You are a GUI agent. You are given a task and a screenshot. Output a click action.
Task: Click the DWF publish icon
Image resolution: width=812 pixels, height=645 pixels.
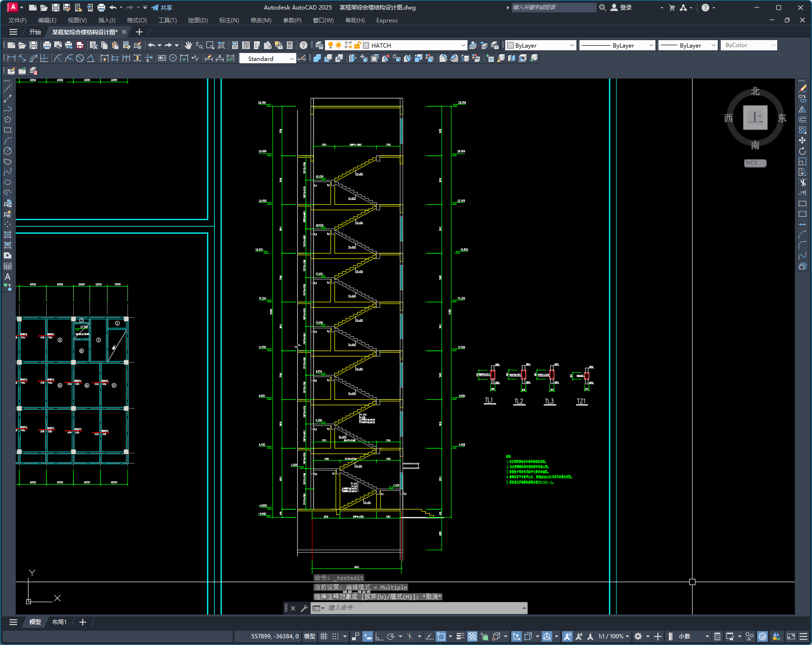(80, 45)
